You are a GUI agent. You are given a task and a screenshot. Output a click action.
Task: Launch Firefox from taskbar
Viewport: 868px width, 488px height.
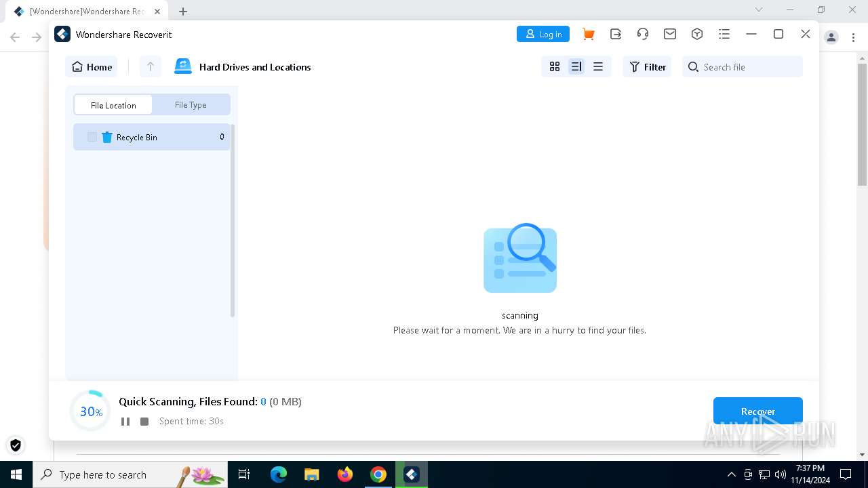(x=345, y=474)
